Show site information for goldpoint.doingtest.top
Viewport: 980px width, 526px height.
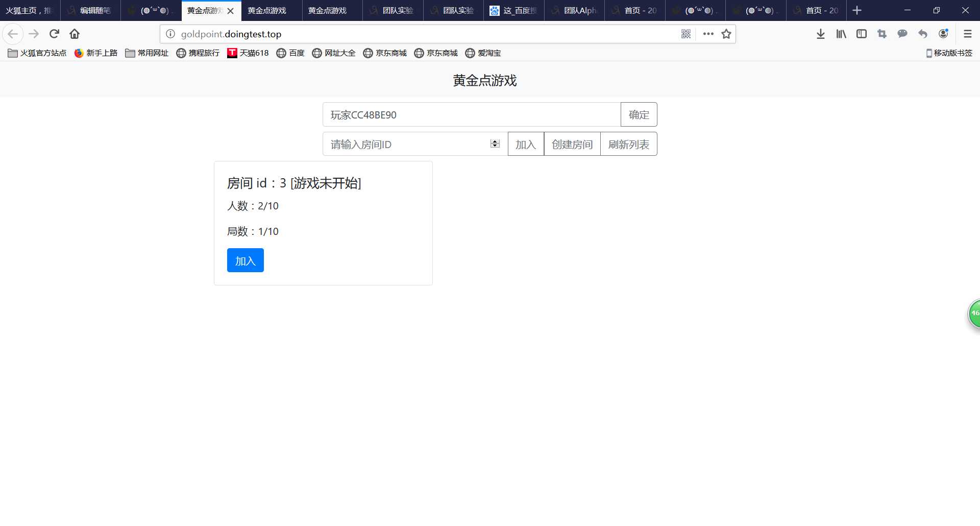[x=170, y=34]
